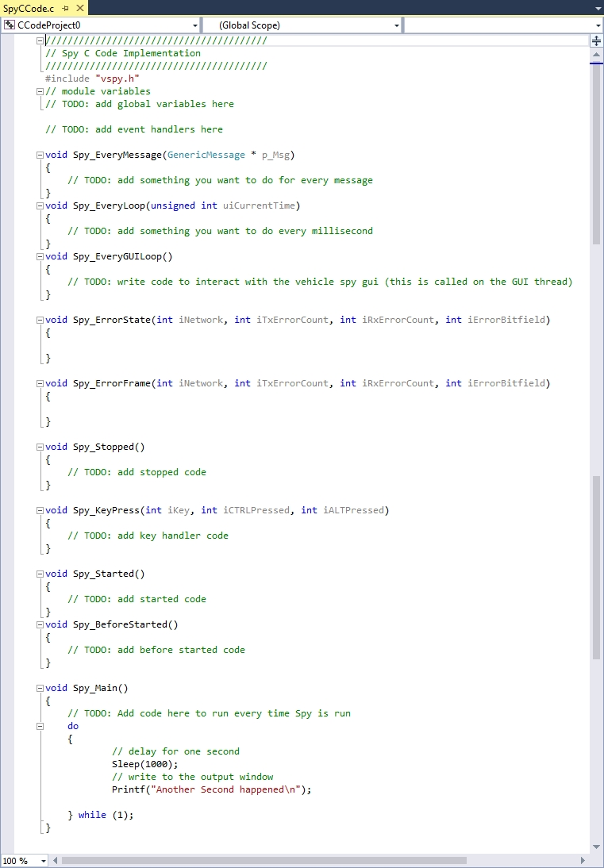The height and width of the screenshot is (868, 604).
Task: Pin the SpyCCode.c tab
Action: click(65, 8)
